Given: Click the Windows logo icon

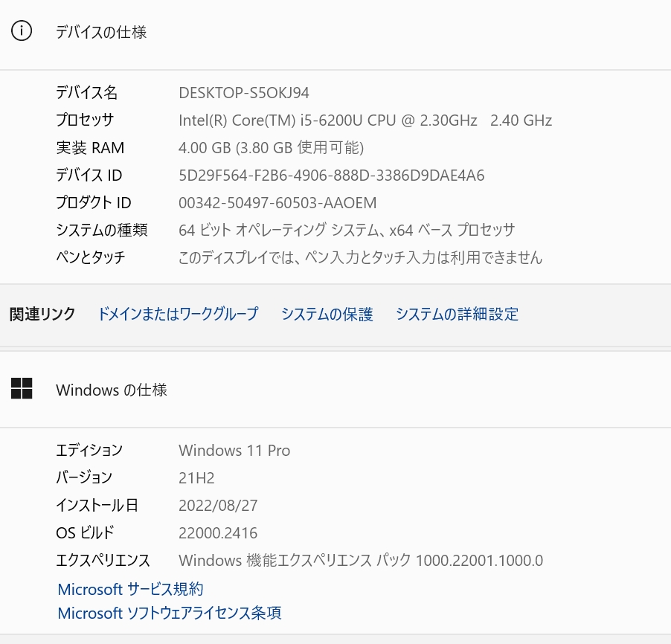Looking at the screenshot, I should [22, 388].
